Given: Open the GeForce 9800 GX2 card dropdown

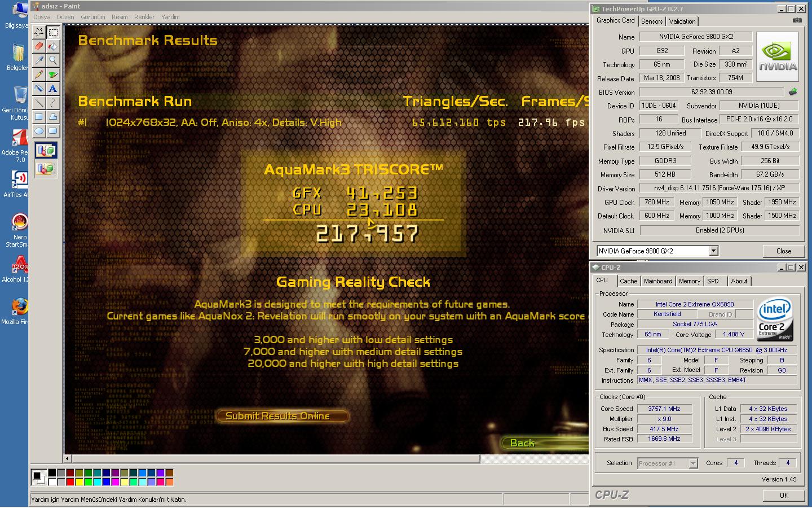Looking at the screenshot, I should 713,251.
